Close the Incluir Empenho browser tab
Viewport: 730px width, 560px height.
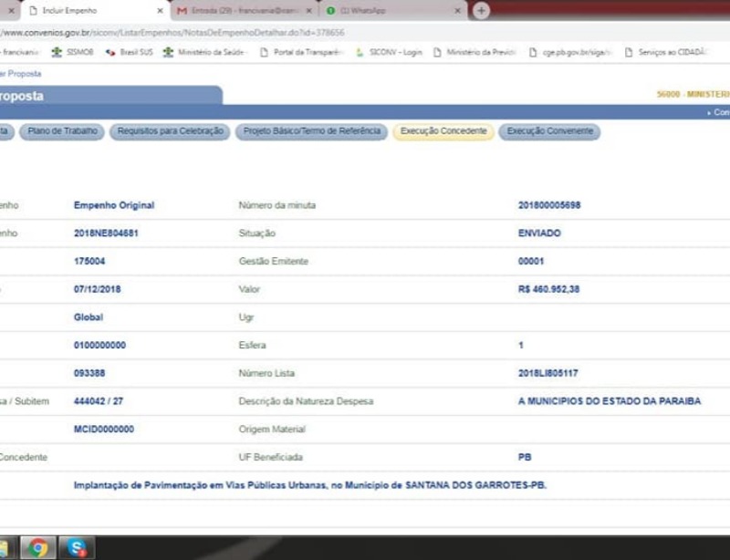(160, 11)
